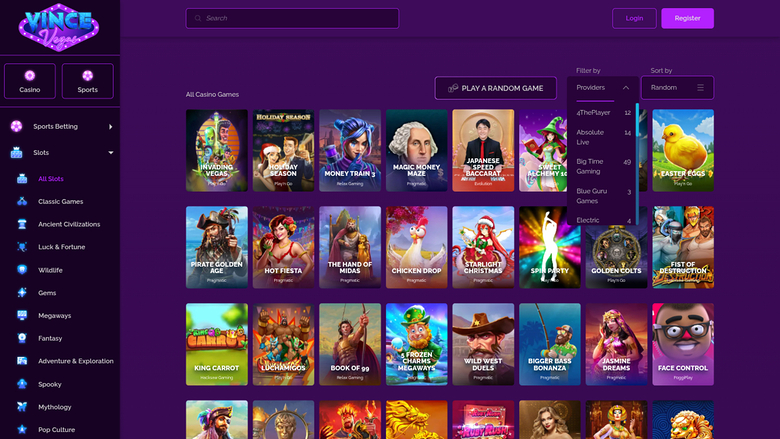Open the Sort by Random dropdown
This screenshot has height=439, width=780.
click(678, 88)
